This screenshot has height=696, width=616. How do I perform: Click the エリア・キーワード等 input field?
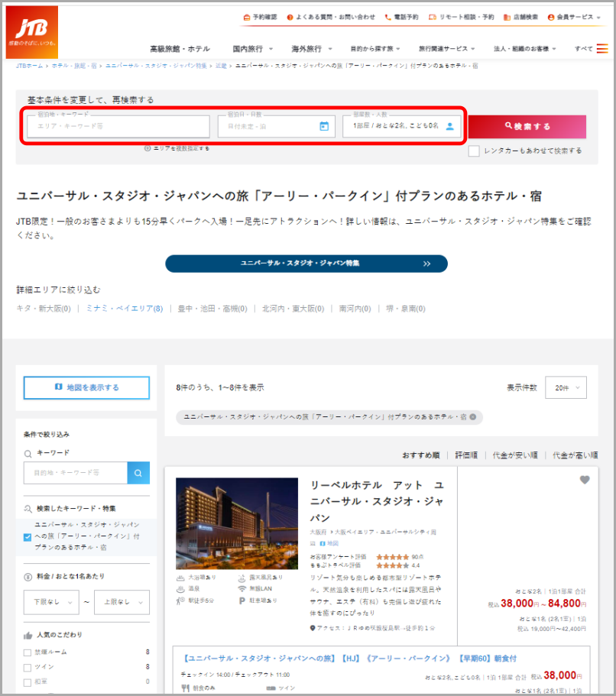coord(118,126)
